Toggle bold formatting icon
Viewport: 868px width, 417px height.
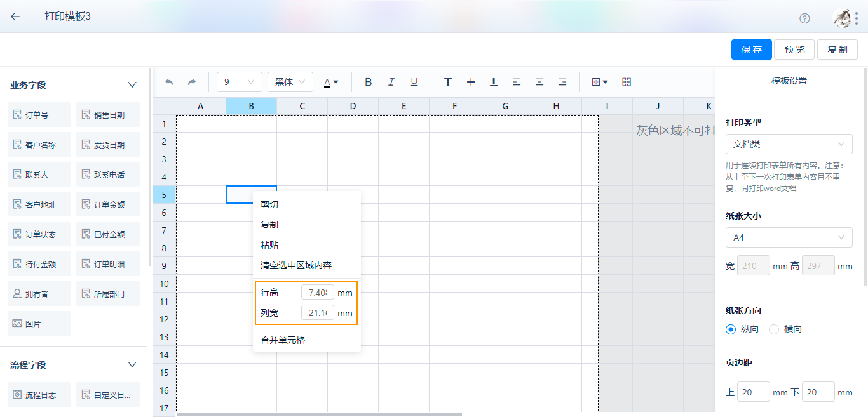[368, 82]
